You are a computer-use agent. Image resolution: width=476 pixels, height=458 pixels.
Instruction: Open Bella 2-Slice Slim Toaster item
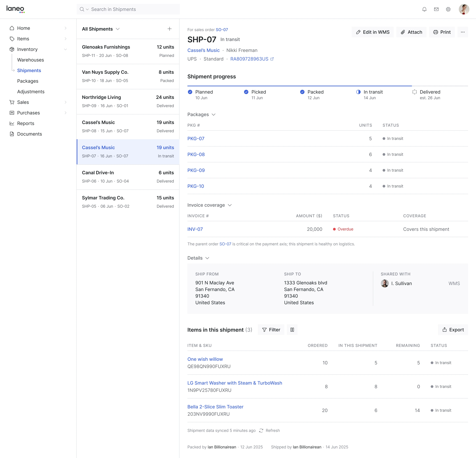point(215,407)
